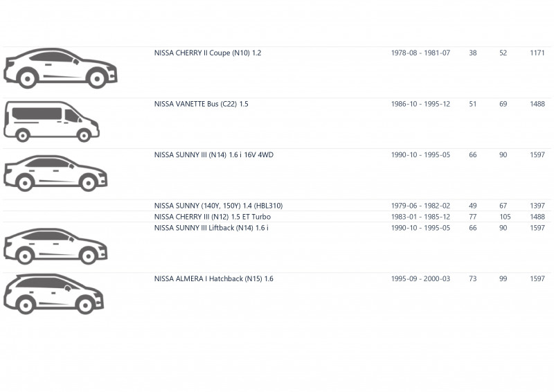Image resolution: width=554 pixels, height=392 pixels.
Task: Click date range 1983-01 - 1985-12
Action: [420, 217]
